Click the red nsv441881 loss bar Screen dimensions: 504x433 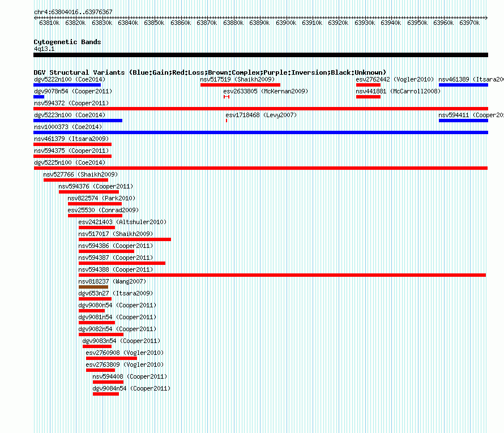click(368, 97)
